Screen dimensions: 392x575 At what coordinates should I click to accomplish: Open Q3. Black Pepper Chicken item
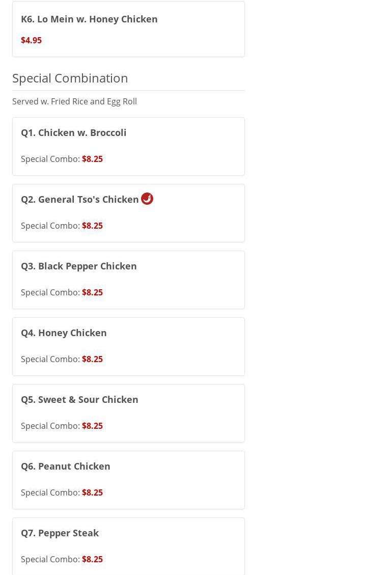[79, 266]
